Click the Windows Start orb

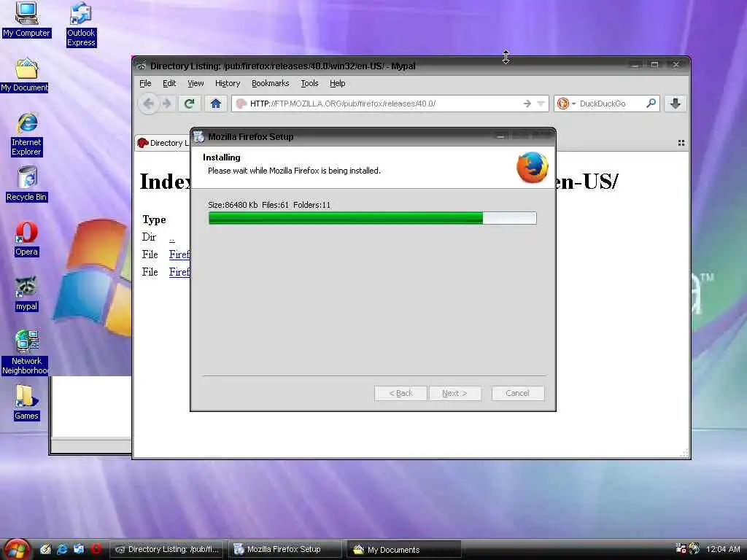point(17,549)
